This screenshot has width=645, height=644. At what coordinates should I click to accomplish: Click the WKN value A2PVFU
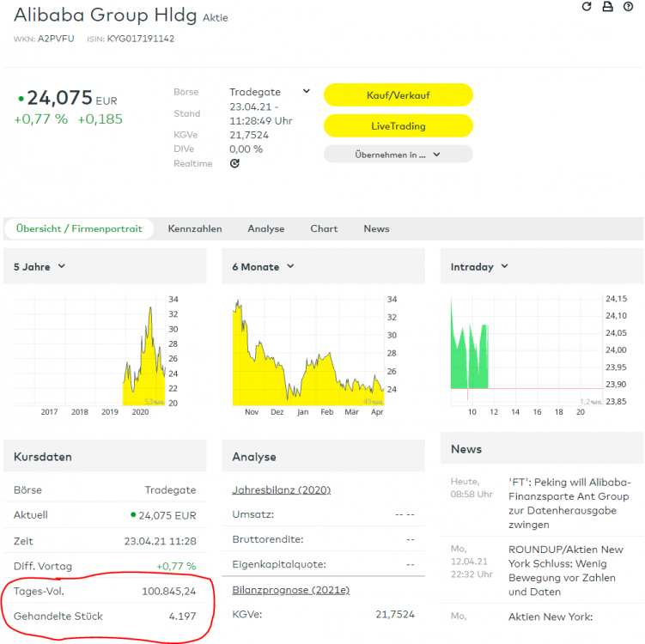56,39
